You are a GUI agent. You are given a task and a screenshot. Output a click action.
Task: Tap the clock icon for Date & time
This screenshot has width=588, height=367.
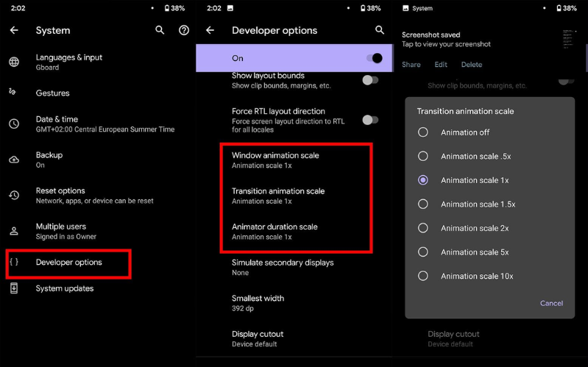[x=14, y=124]
